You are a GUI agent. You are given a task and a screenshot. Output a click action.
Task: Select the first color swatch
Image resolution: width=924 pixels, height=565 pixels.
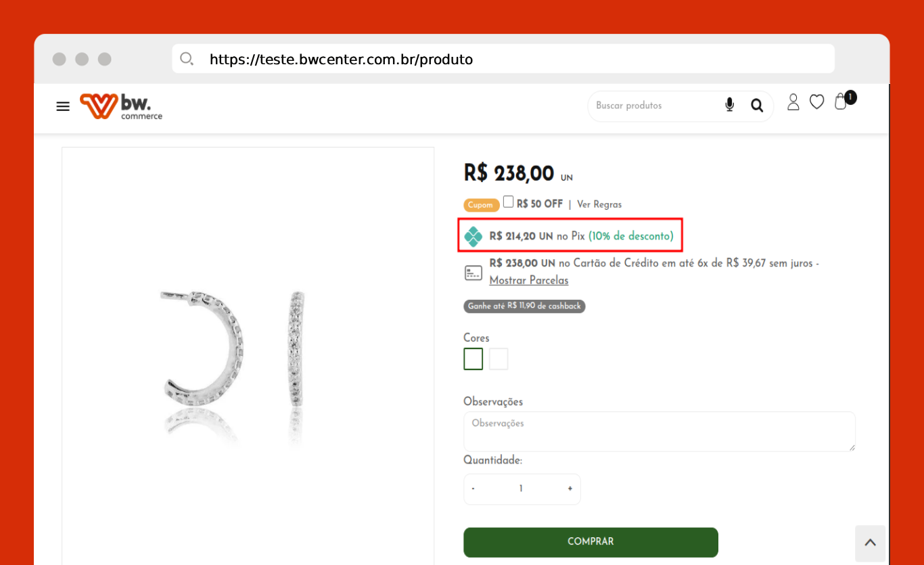coord(473,359)
